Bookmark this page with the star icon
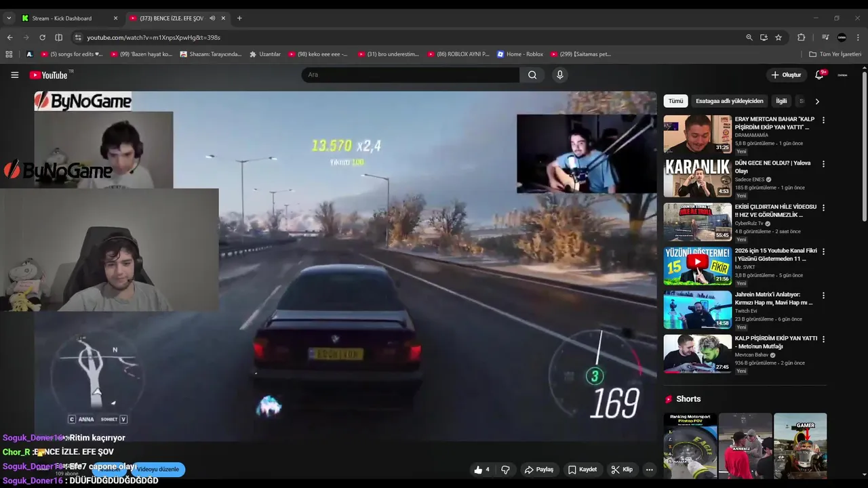 [x=778, y=37]
